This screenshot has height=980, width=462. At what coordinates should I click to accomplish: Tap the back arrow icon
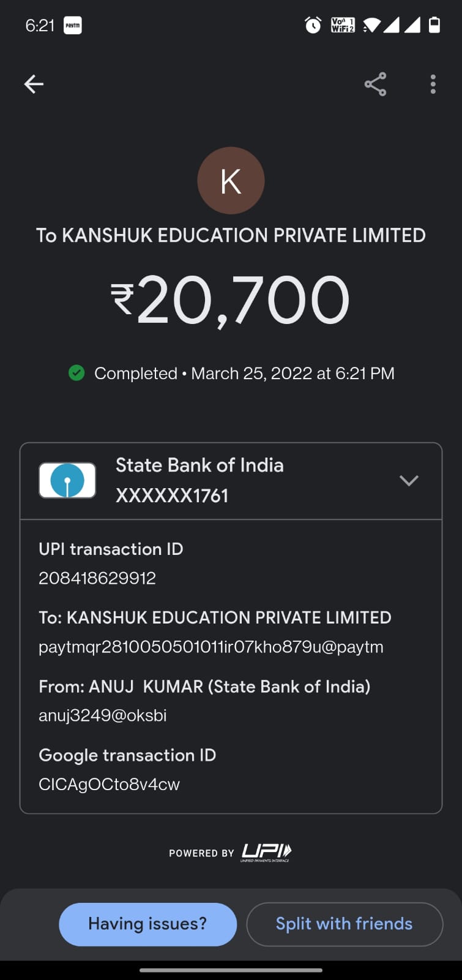(x=34, y=84)
